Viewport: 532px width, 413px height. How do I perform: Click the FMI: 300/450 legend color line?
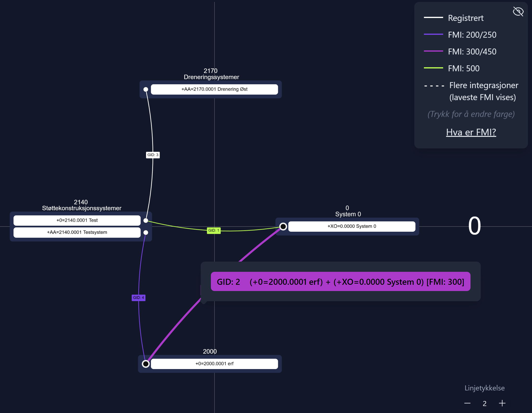click(x=433, y=51)
